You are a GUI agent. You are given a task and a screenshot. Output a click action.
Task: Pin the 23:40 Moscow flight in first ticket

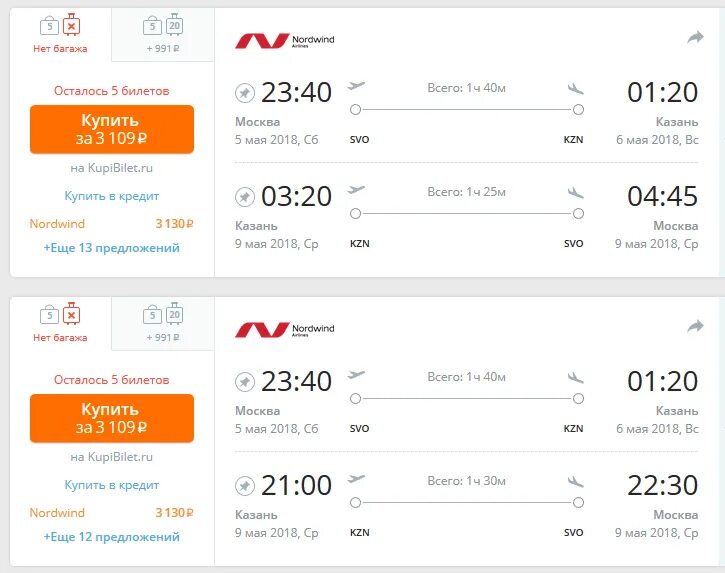[245, 92]
